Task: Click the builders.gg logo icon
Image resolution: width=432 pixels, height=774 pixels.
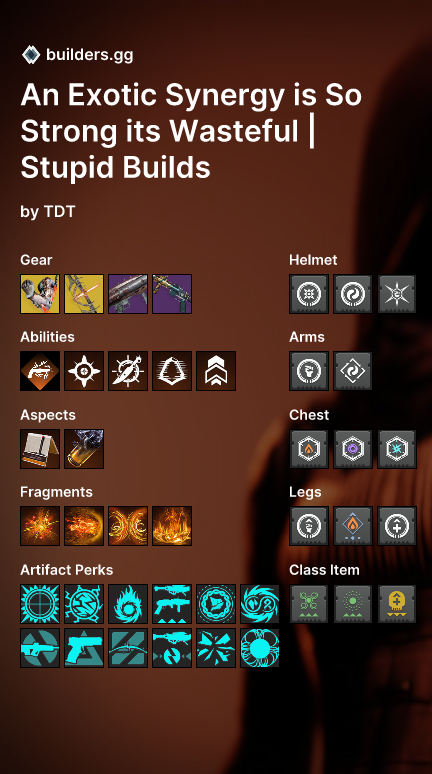Action: 31,54
